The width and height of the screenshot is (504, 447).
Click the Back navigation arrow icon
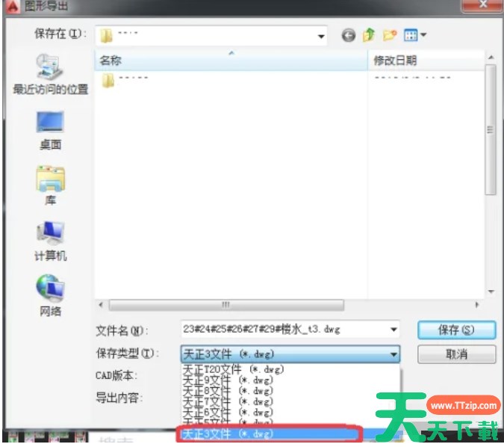click(x=349, y=35)
